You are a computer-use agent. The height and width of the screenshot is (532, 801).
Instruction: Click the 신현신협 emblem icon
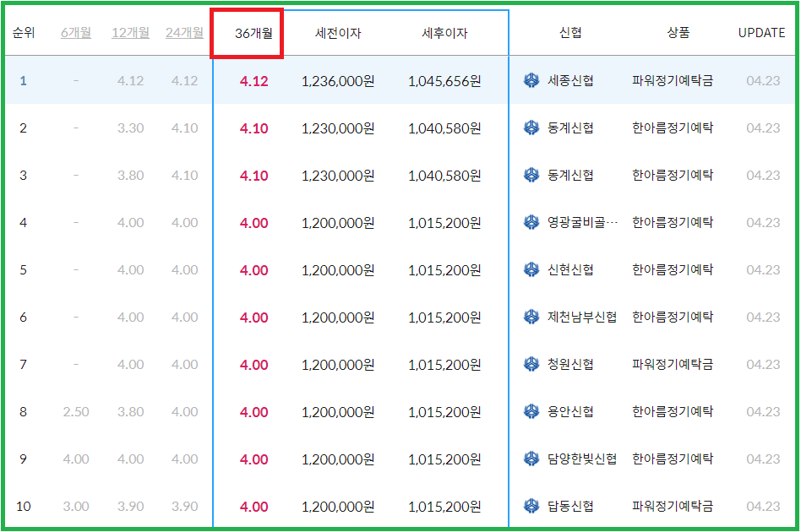533,268
